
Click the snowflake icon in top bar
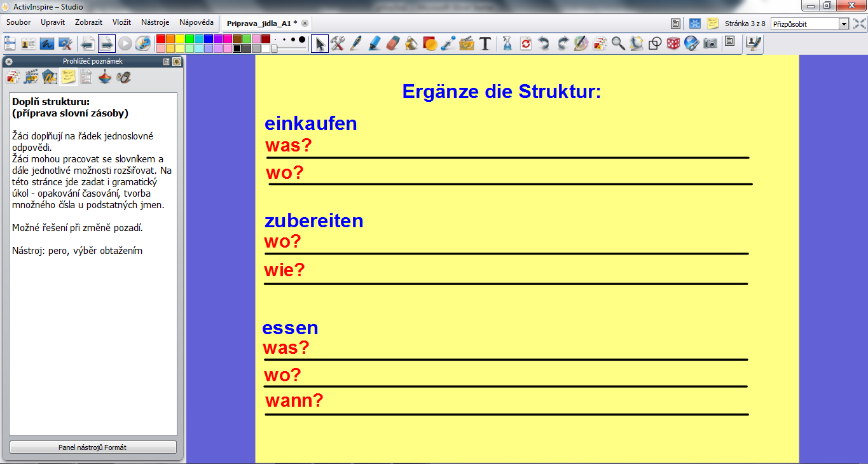pyautogui.click(x=694, y=24)
